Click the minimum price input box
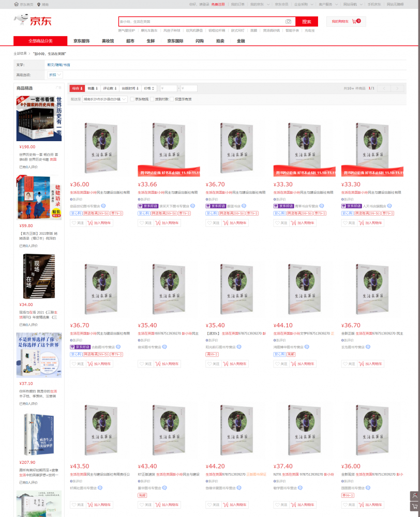 click(x=169, y=88)
